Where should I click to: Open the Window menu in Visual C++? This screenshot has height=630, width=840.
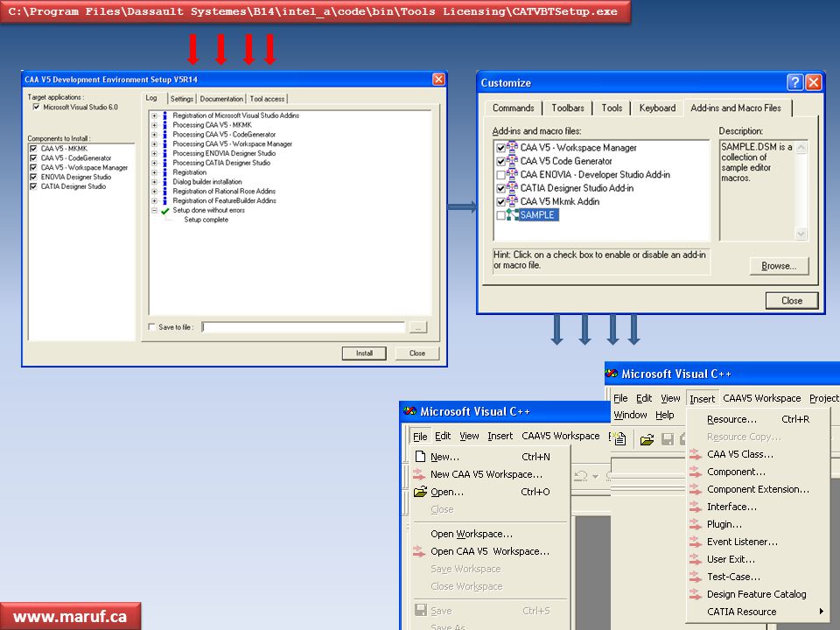tap(631, 415)
